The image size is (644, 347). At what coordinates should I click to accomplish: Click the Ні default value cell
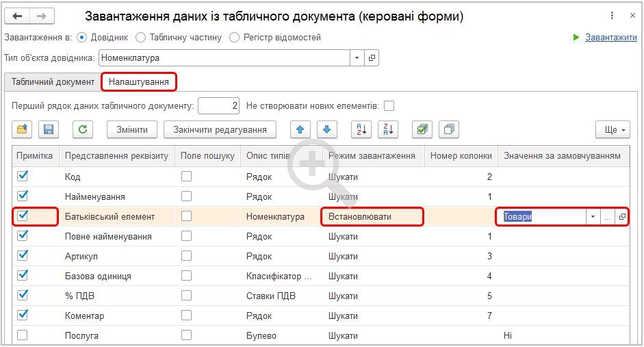click(x=508, y=335)
